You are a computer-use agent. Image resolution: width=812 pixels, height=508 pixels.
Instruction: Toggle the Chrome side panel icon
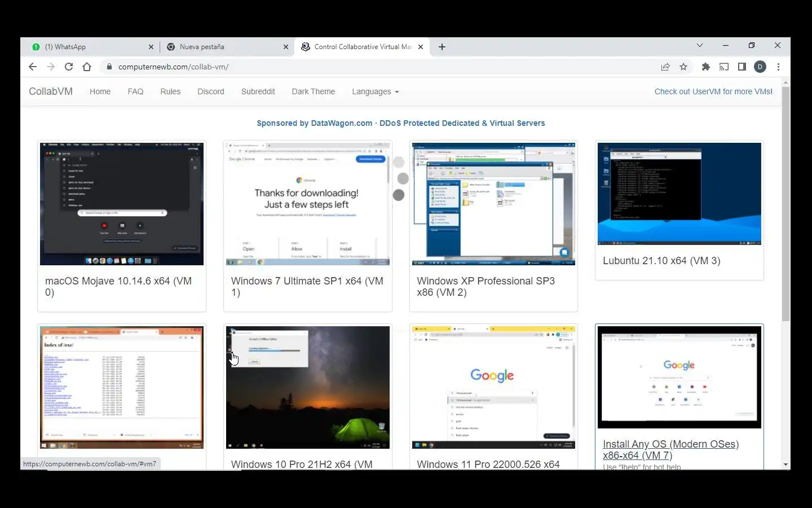coord(742,67)
